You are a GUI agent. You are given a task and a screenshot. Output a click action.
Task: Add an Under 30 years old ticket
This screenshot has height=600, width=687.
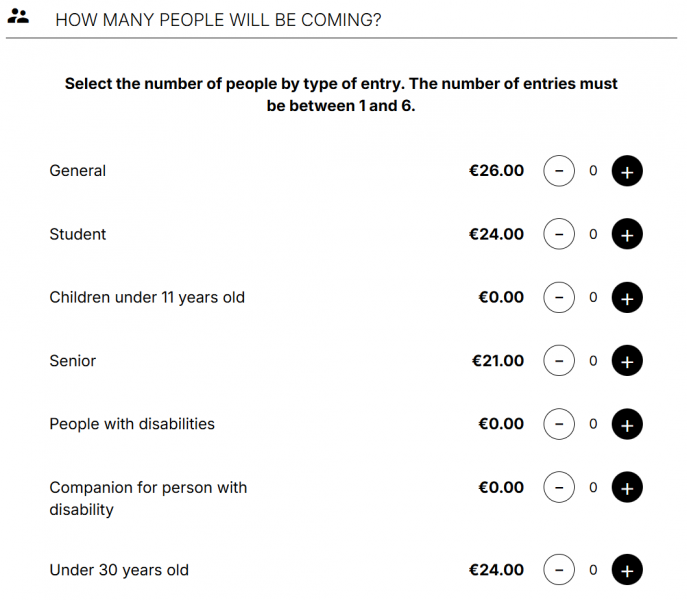(626, 570)
